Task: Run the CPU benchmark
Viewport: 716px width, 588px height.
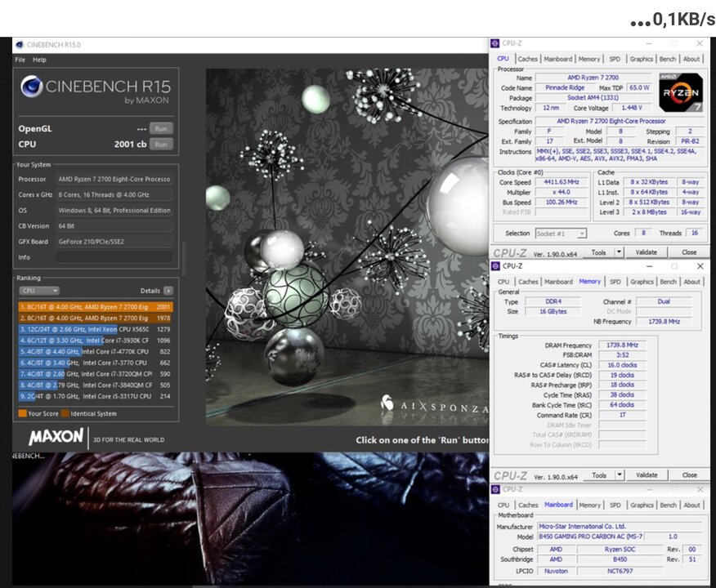Action: coord(161,145)
